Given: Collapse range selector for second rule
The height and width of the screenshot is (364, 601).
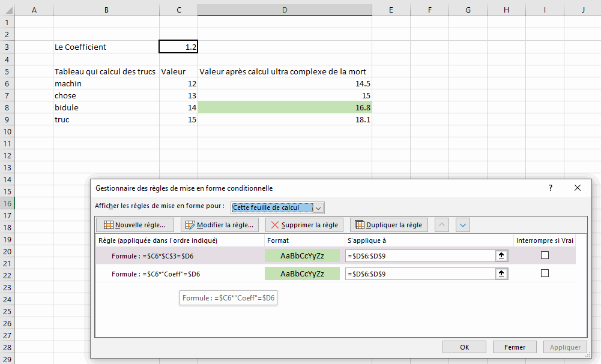Looking at the screenshot, I should point(501,274).
